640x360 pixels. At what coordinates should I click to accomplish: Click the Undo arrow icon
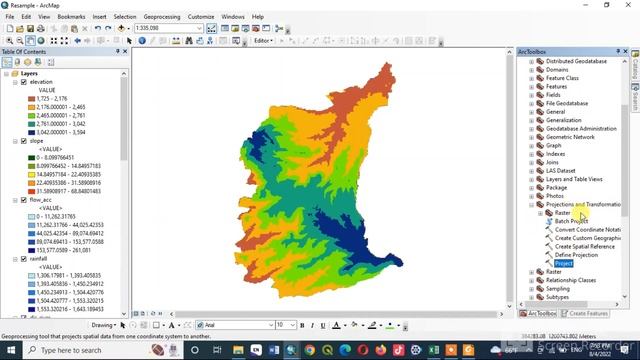pyautogui.click(x=98, y=29)
